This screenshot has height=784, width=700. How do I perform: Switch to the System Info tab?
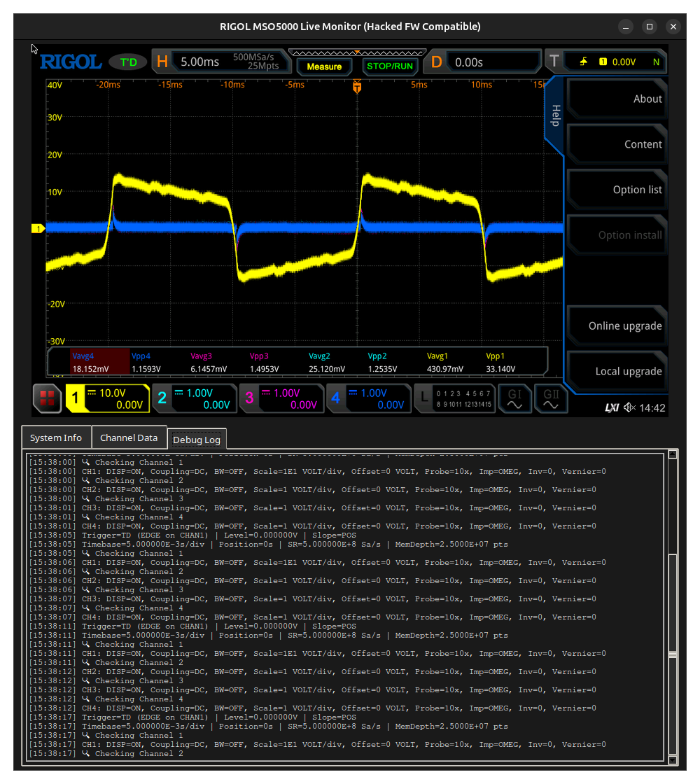point(56,438)
